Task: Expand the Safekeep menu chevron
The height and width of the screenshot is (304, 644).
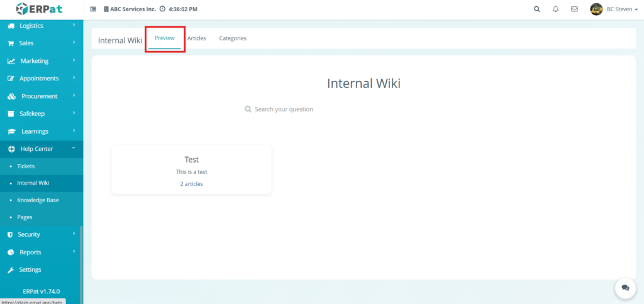Action: tap(74, 113)
